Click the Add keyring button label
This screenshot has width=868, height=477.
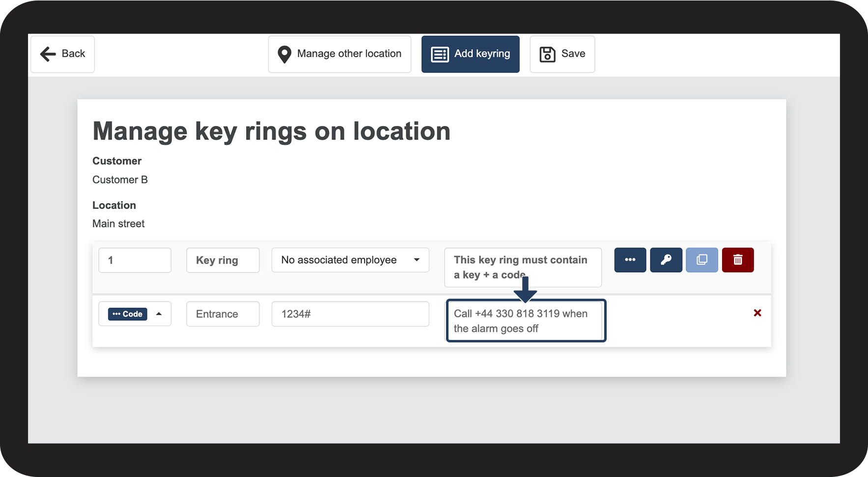482,54
